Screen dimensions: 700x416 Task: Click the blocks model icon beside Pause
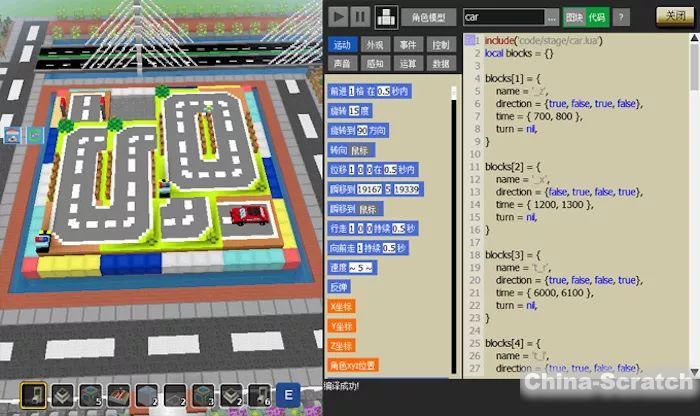[386, 17]
